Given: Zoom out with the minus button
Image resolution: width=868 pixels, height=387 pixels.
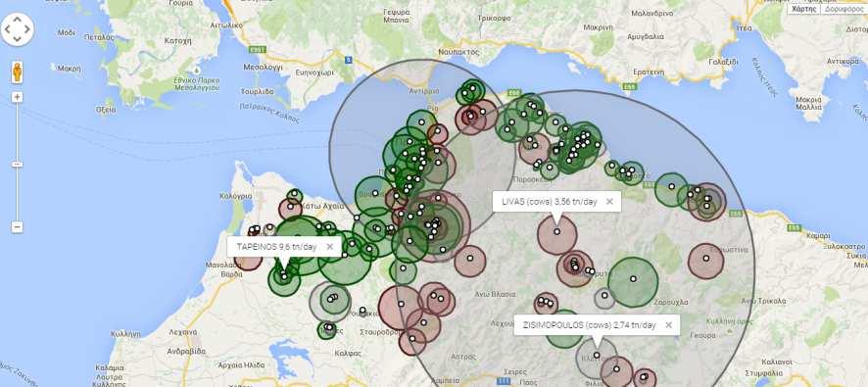Looking at the screenshot, I should pos(18,227).
